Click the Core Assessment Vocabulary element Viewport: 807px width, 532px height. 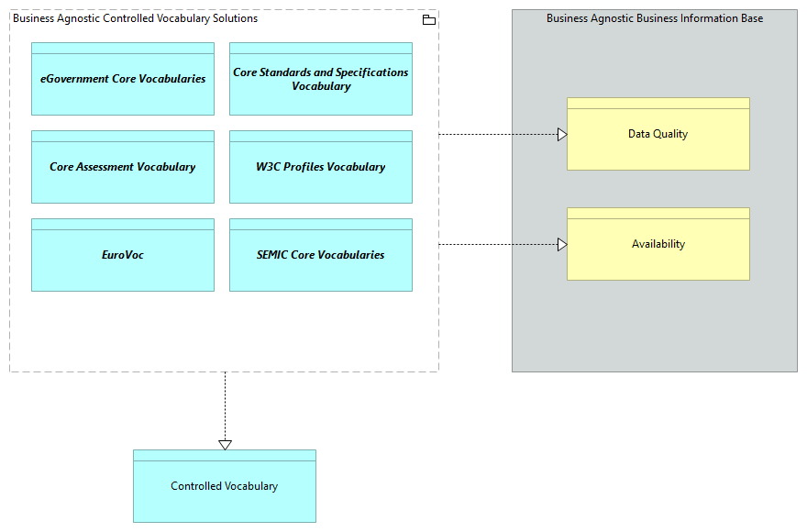click(123, 167)
